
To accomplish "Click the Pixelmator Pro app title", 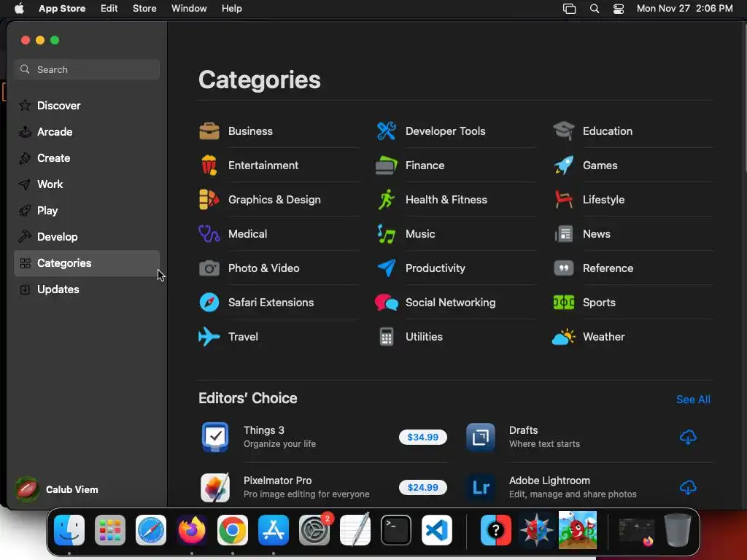I will click(278, 481).
